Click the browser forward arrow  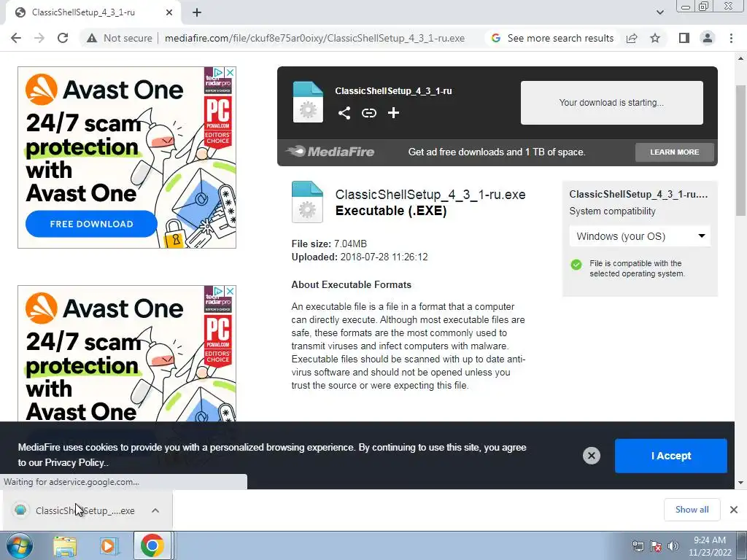[x=39, y=38]
